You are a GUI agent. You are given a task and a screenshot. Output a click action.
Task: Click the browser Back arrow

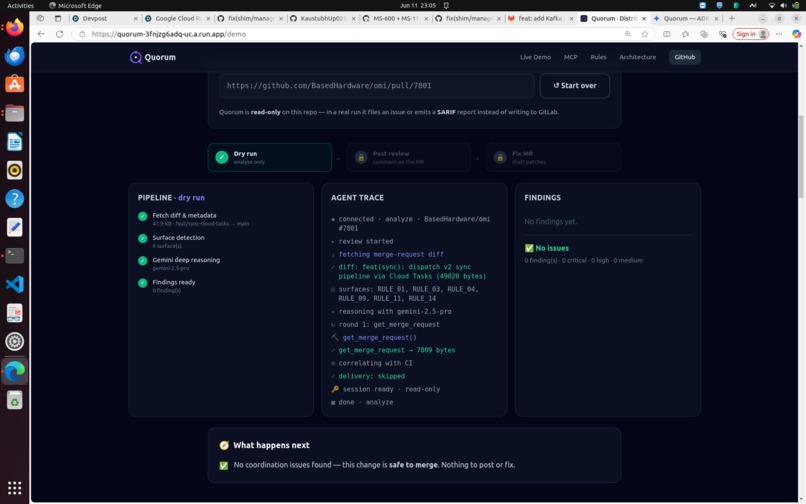[41, 34]
